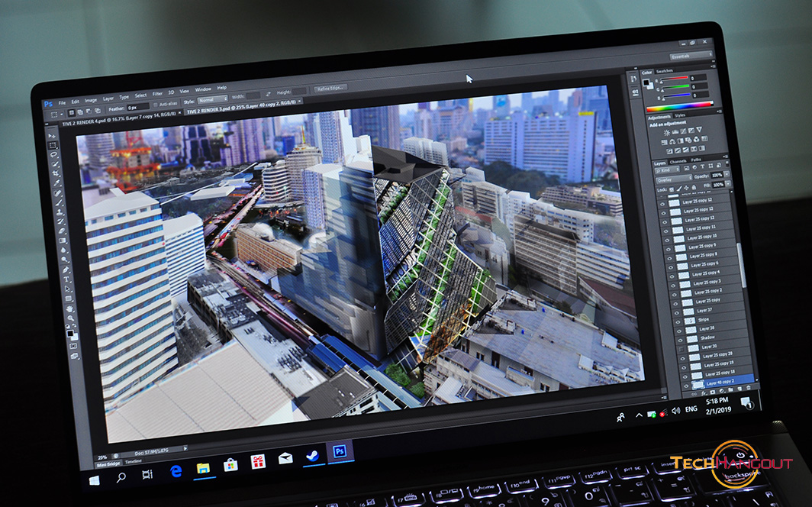Toggle the Anti-alias checkbox
The width and height of the screenshot is (812, 507).
[x=156, y=105]
